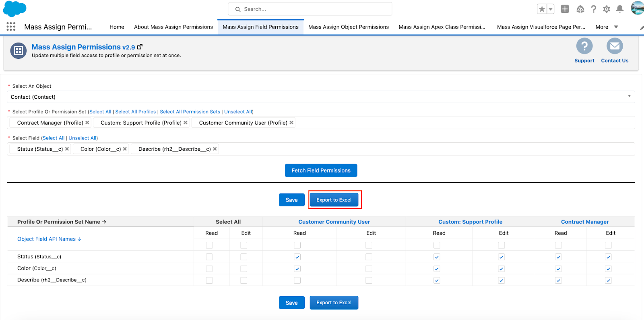
Task: Toggle Contract Manager Edit header checkbox
Action: click(608, 245)
